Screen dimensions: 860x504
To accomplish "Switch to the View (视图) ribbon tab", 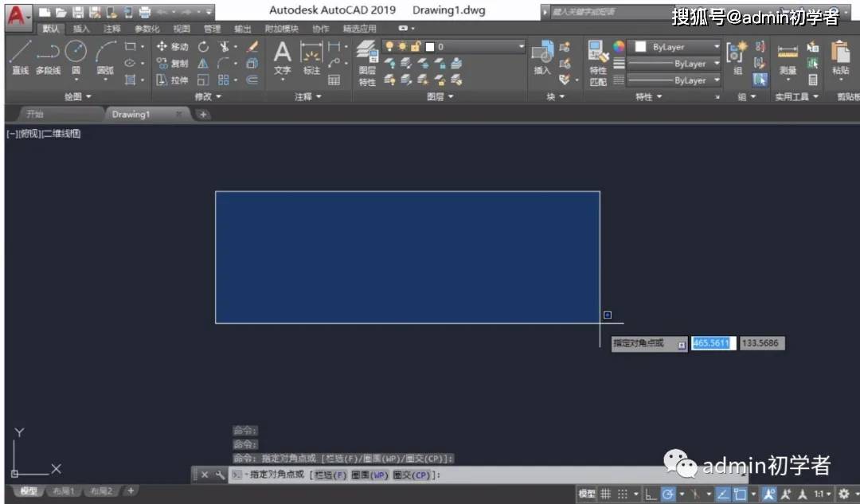I will (182, 29).
